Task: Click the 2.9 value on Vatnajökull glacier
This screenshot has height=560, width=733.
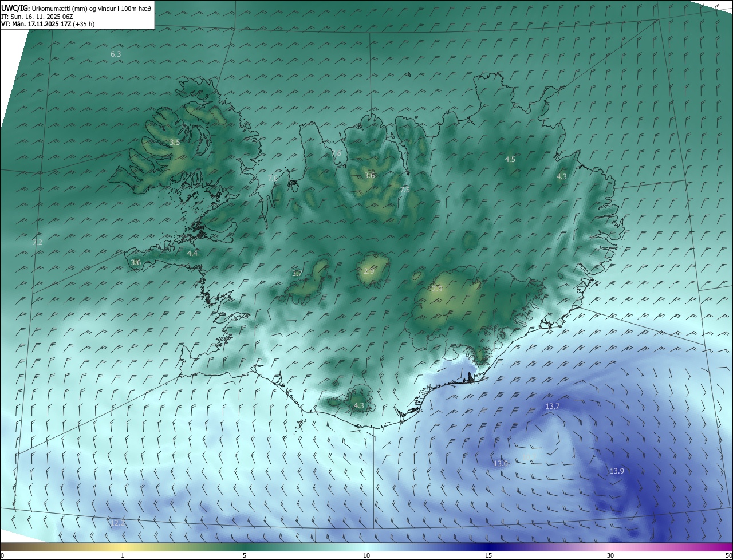Action: point(437,289)
